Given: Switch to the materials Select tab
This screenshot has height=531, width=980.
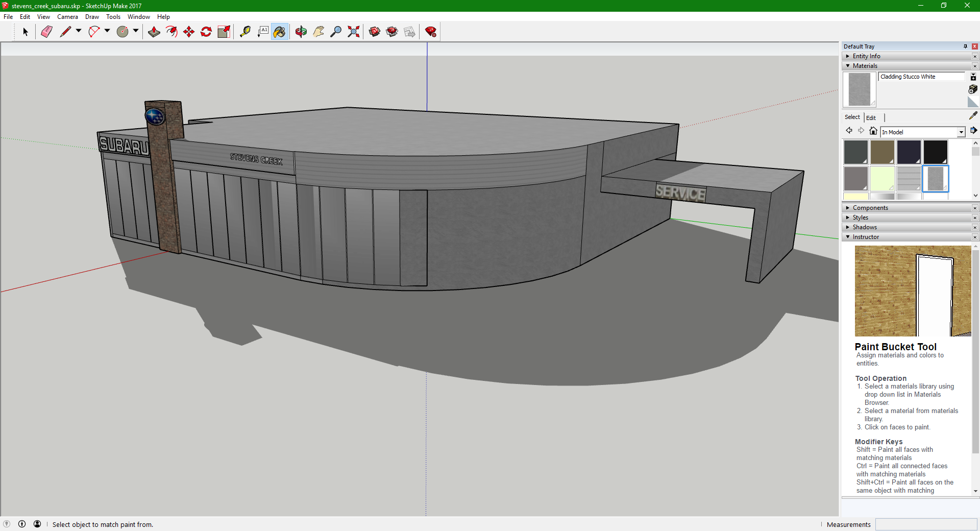Looking at the screenshot, I should point(852,117).
